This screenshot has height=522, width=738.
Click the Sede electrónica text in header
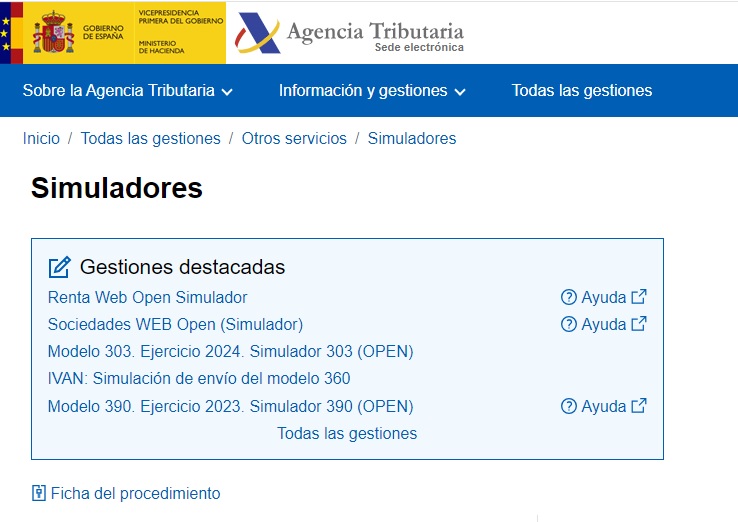(x=419, y=47)
